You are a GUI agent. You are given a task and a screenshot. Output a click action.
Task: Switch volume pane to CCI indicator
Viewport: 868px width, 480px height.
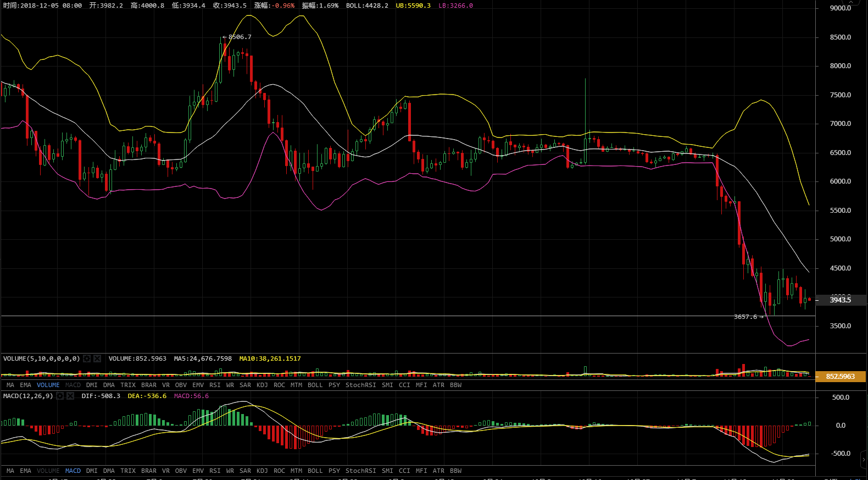(x=404, y=385)
